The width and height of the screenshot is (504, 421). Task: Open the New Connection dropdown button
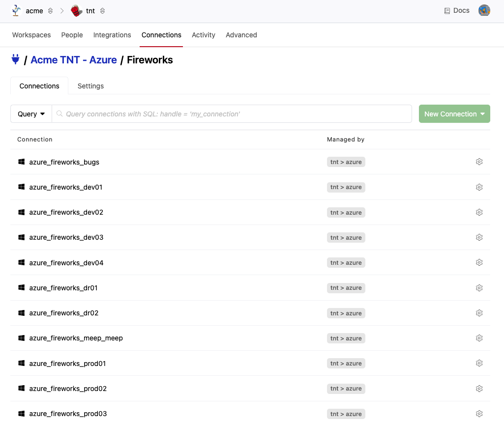coord(454,114)
